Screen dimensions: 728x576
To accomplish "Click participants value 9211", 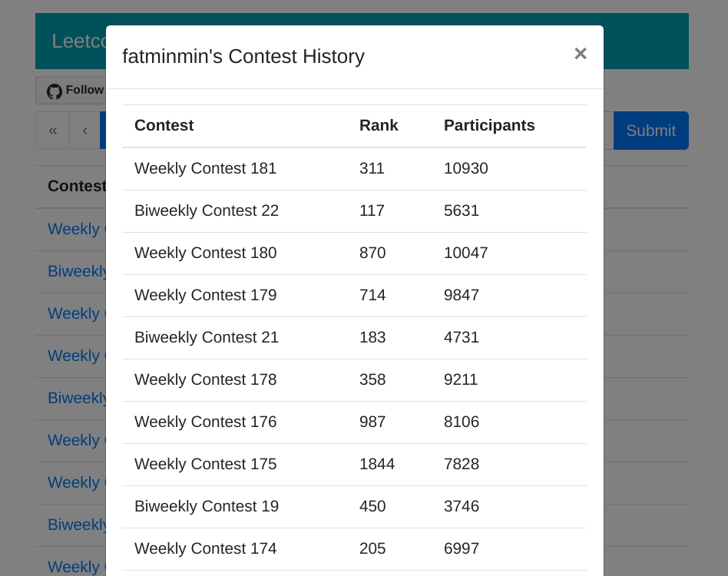I will pyautogui.click(x=461, y=379).
